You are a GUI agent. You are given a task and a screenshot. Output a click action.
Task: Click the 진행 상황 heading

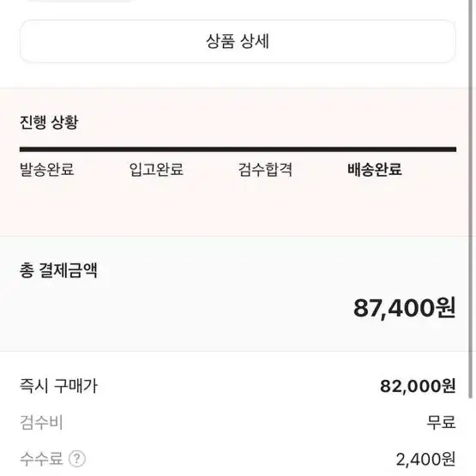(x=49, y=123)
